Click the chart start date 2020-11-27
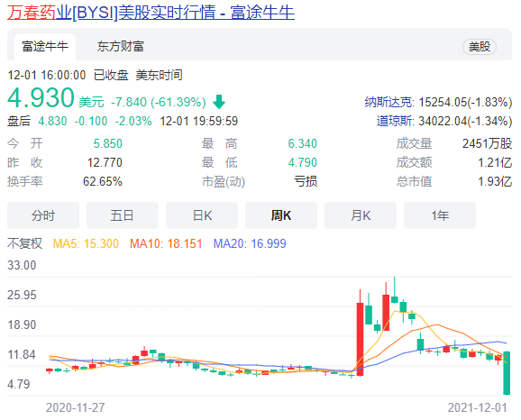The image size is (521, 420). (x=76, y=407)
